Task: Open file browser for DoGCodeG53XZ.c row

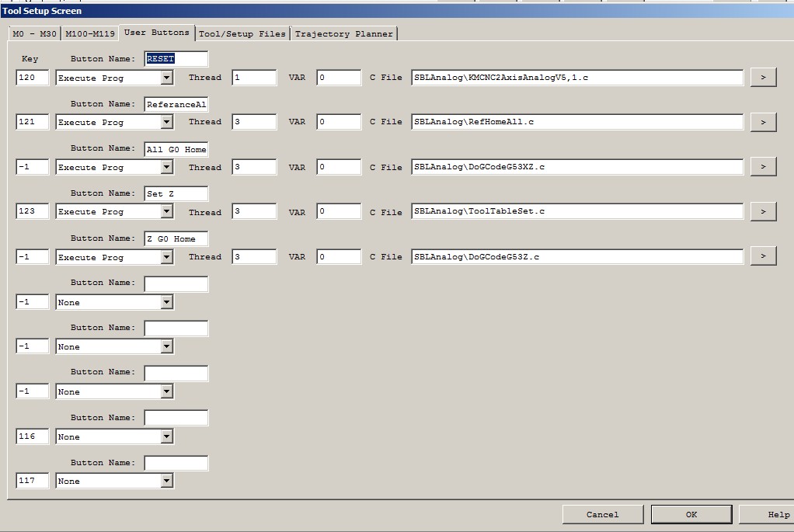Action: (763, 167)
